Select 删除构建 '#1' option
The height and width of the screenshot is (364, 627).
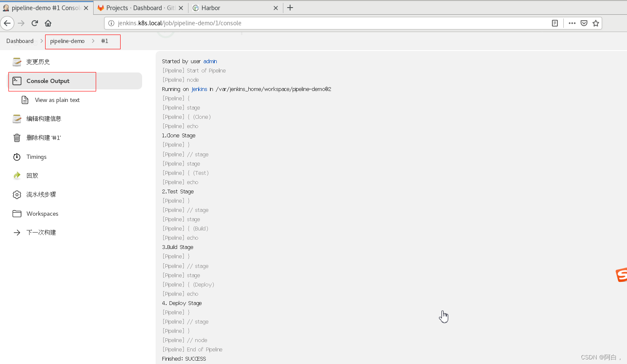(44, 138)
